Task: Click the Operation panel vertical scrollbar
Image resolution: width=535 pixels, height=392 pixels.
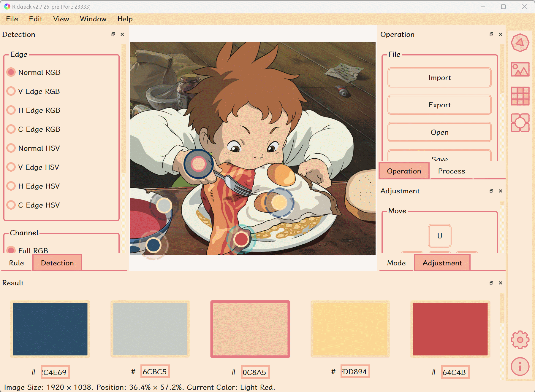Action: [x=502, y=69]
